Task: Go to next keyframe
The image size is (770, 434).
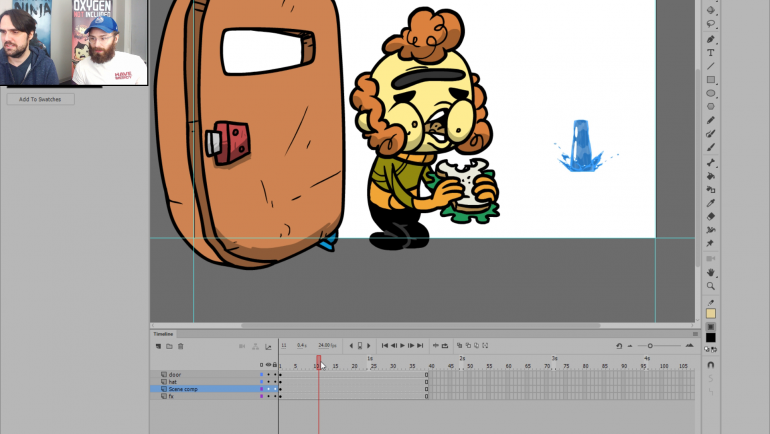Action: (x=369, y=346)
